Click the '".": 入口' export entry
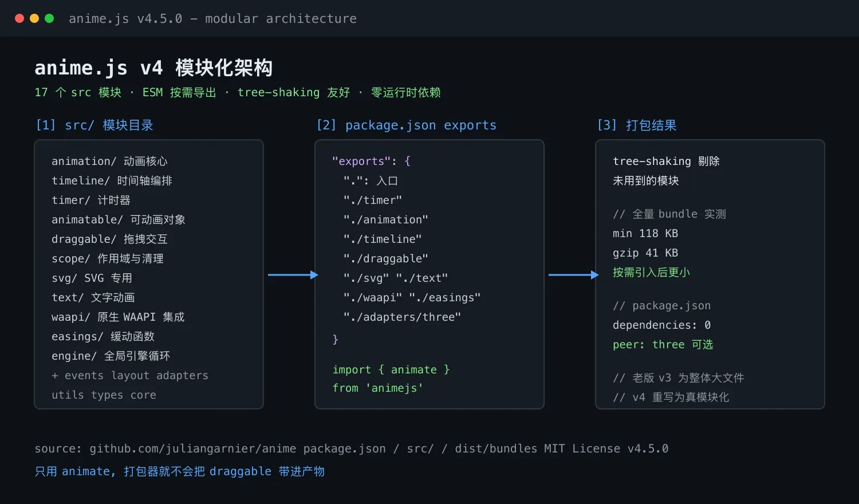The height and width of the screenshot is (504, 859). pos(371,180)
